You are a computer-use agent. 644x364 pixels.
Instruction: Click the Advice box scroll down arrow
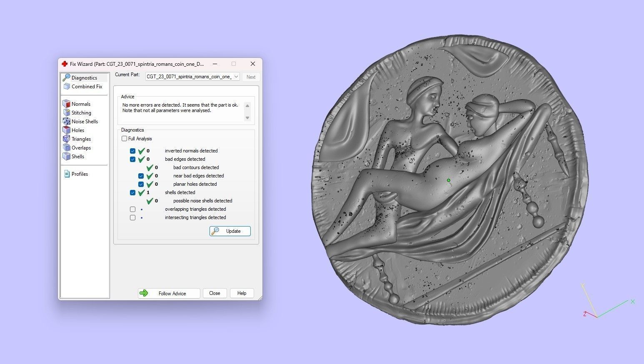[247, 118]
